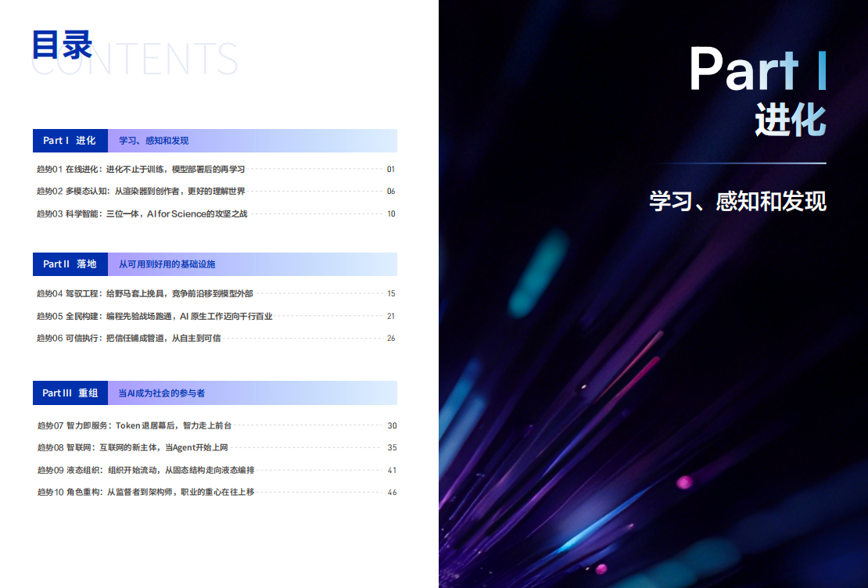Click the Part II 落地 section label
The height and width of the screenshot is (588, 868).
[70, 264]
